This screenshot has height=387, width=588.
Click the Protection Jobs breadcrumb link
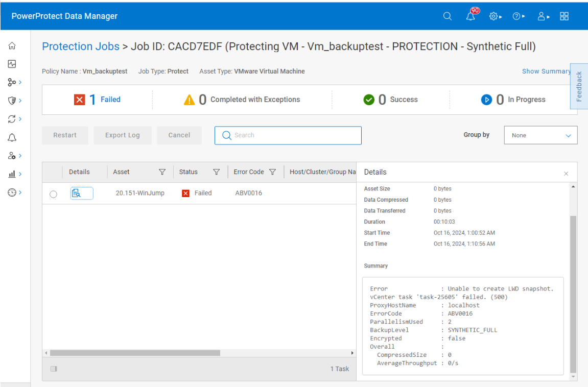(x=80, y=46)
